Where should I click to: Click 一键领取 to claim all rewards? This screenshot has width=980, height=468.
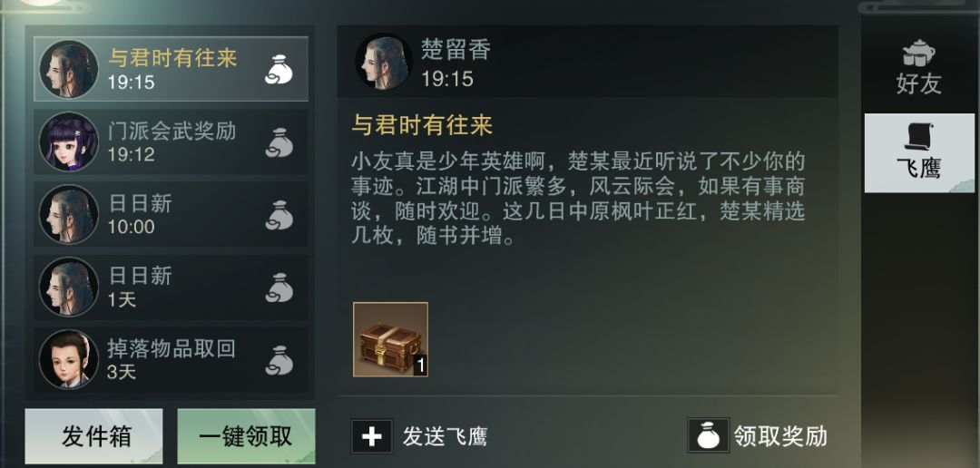point(246,436)
